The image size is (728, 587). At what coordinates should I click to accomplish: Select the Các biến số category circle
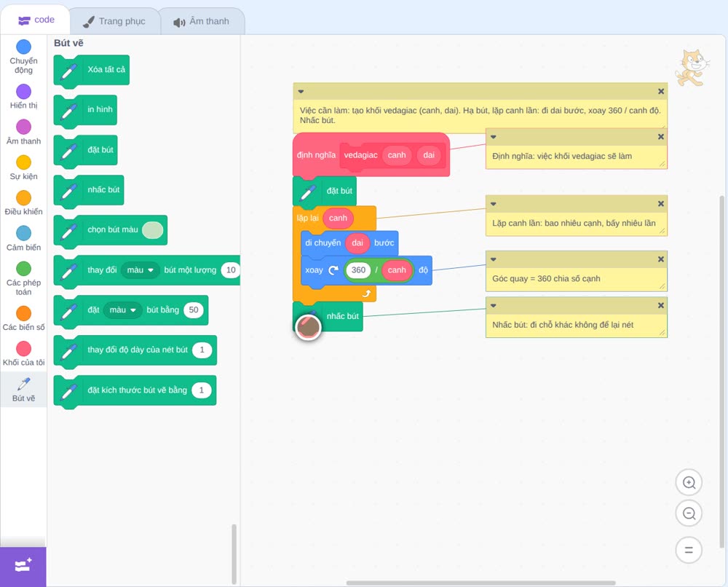tap(24, 313)
